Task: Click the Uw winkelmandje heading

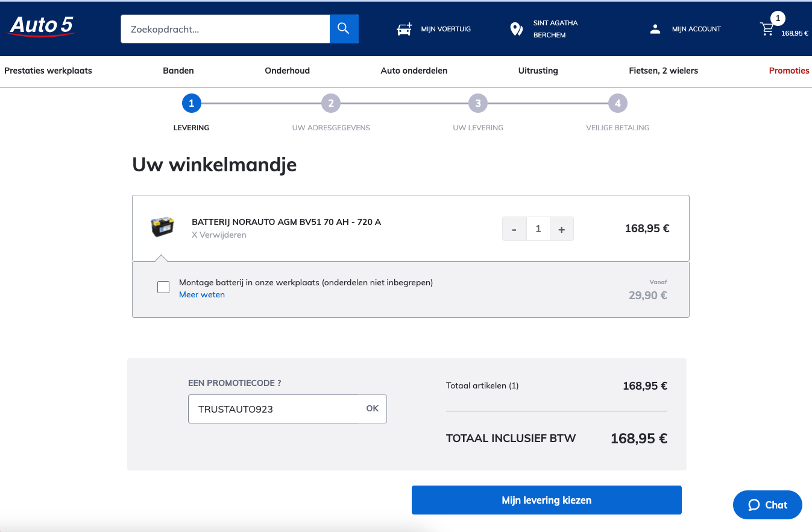Action: coord(215,165)
